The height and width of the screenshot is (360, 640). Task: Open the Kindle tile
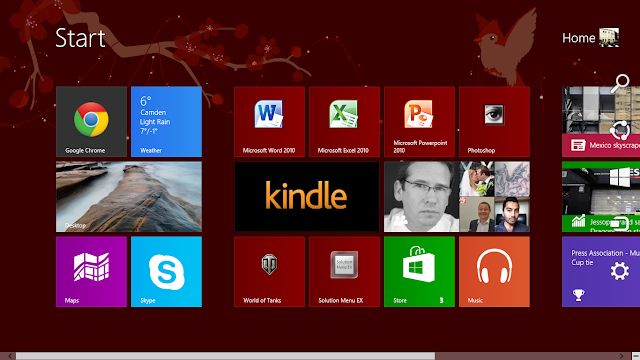(x=307, y=197)
